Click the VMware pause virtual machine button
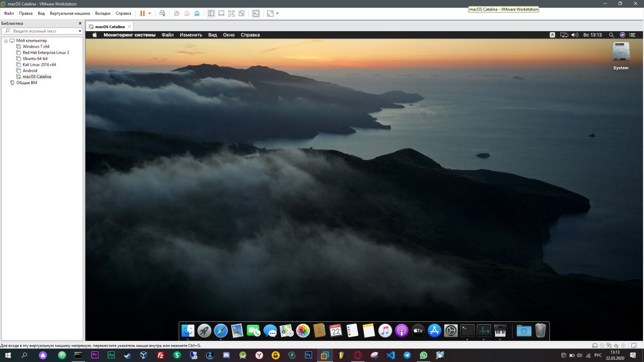644x362 pixels. (142, 14)
